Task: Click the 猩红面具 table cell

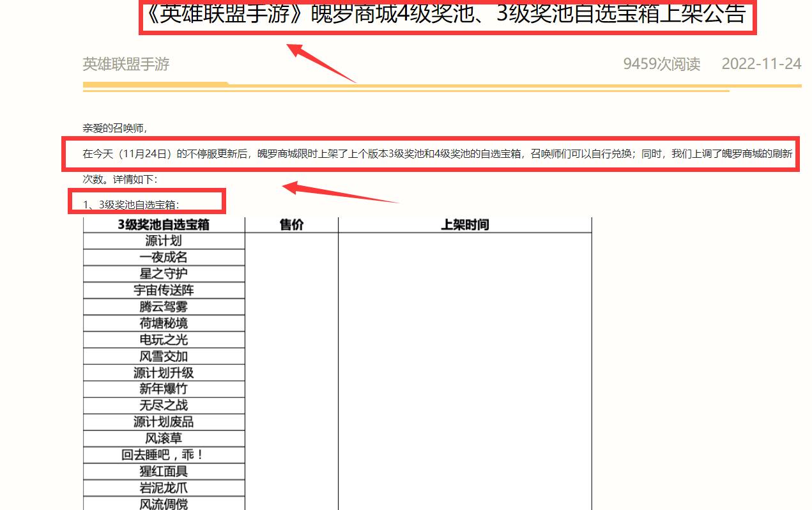Action: [x=164, y=472]
